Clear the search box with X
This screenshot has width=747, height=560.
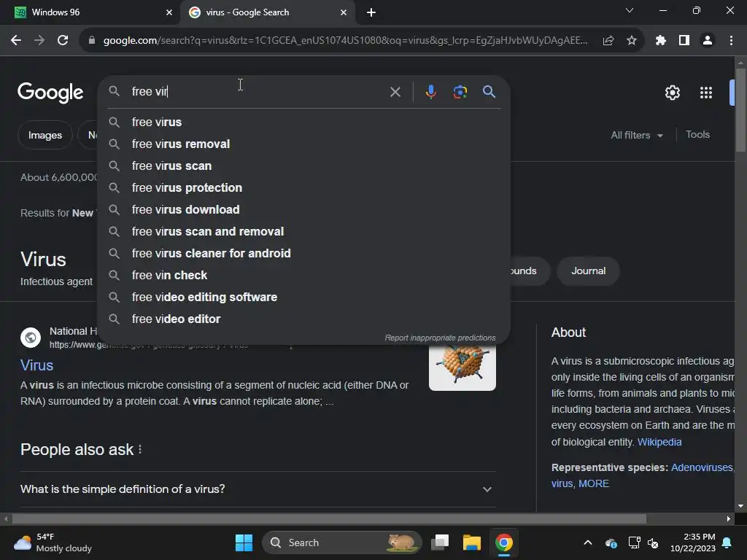(x=395, y=92)
